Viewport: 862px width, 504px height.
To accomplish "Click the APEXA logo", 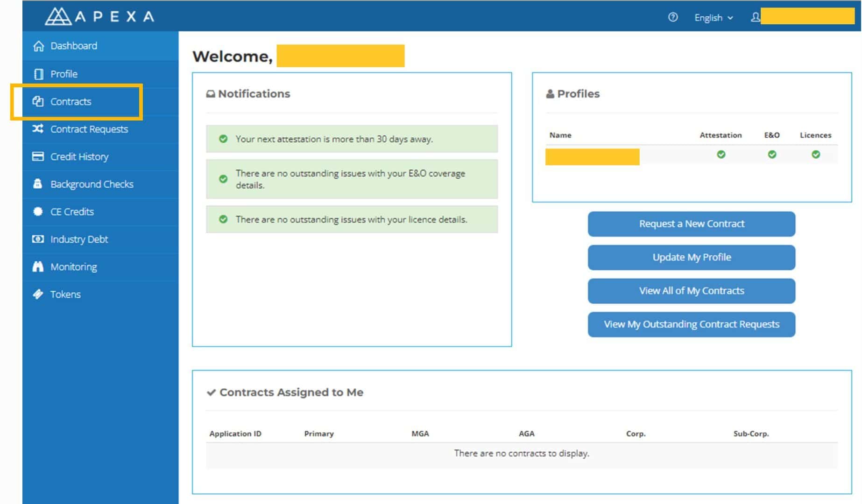I will point(99,16).
